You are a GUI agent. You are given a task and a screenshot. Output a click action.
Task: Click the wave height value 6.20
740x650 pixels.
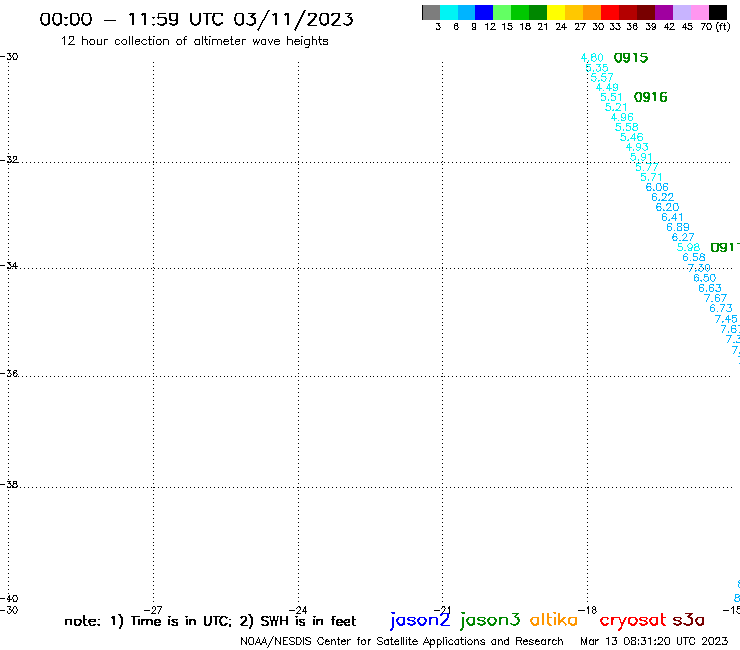coord(667,207)
